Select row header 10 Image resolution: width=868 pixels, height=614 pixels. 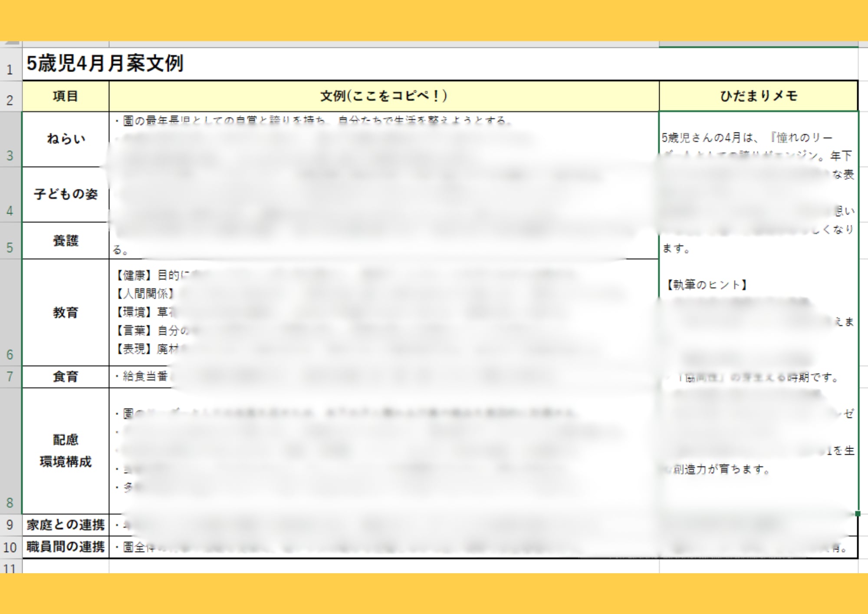pyautogui.click(x=10, y=547)
